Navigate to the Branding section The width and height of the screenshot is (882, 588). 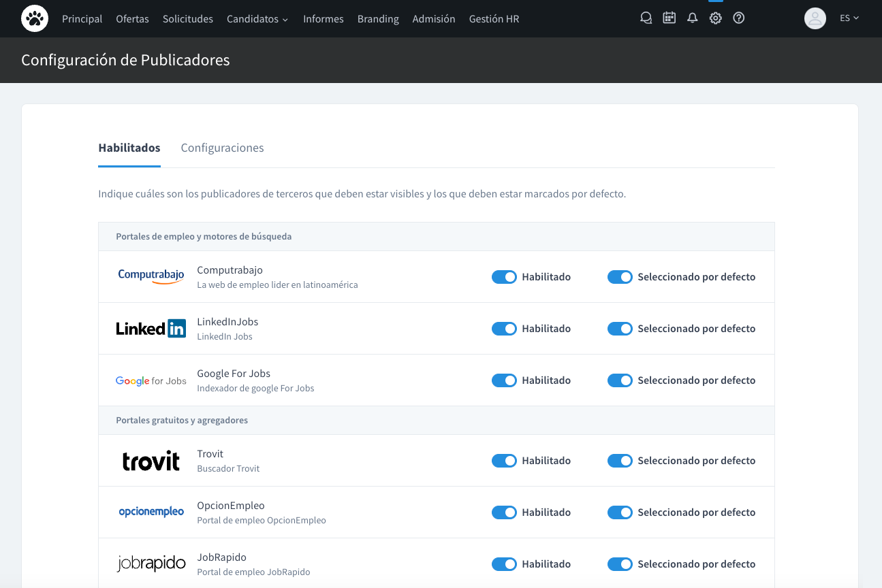378,19
